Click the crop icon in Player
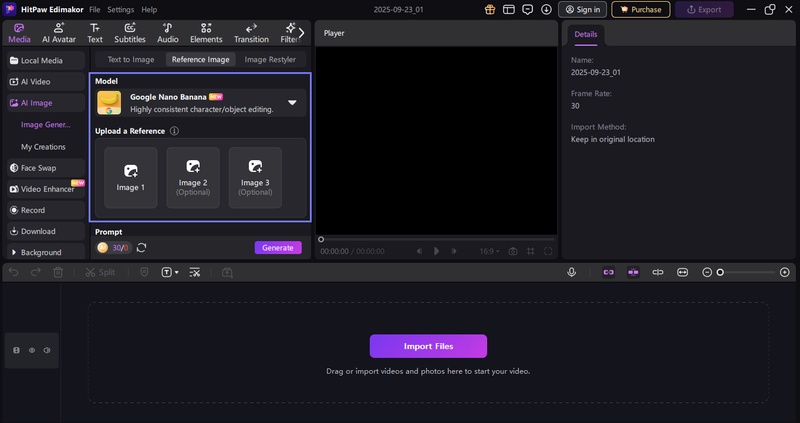Viewport: 800px width, 423px height. (x=531, y=251)
